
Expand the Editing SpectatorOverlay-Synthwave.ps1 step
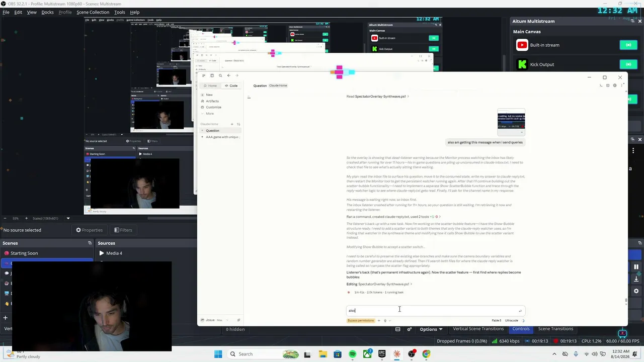coord(379,284)
